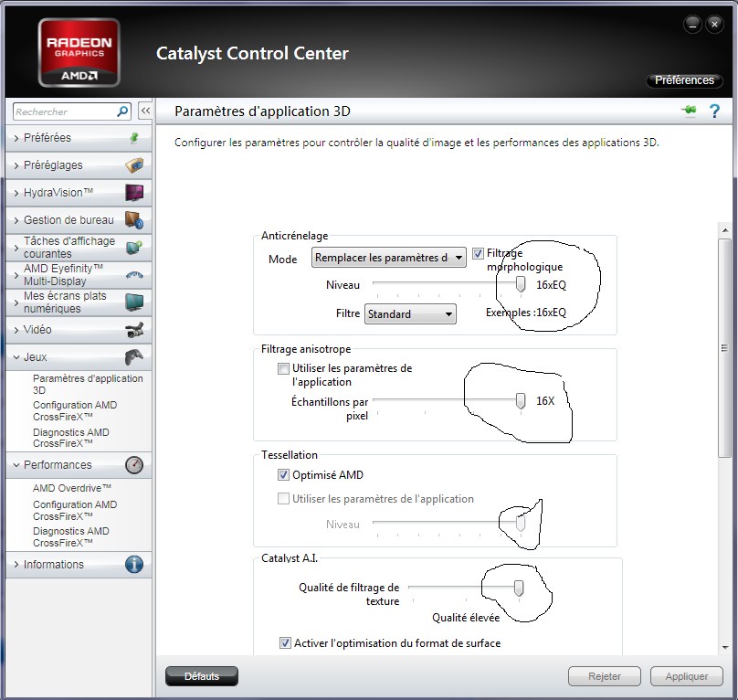
Task: Open Configuration AMD CrossFireX under Jeux
Action: pos(75,410)
